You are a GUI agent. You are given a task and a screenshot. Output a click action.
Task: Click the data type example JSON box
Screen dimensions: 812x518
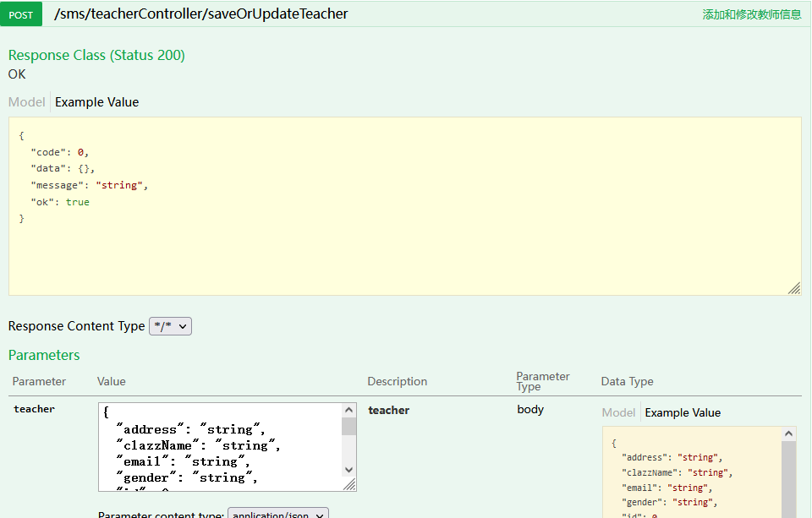click(693, 472)
